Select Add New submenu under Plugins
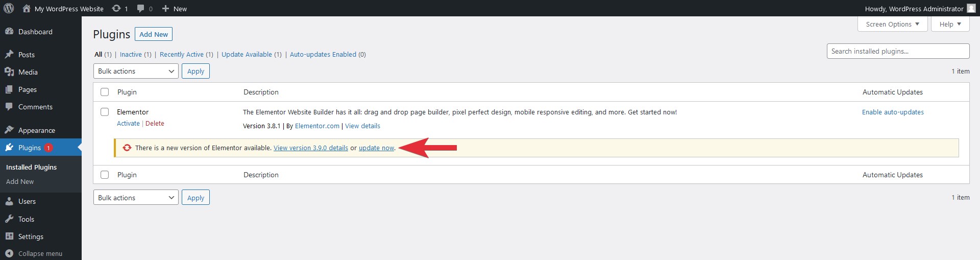The image size is (980, 260). 20,181
